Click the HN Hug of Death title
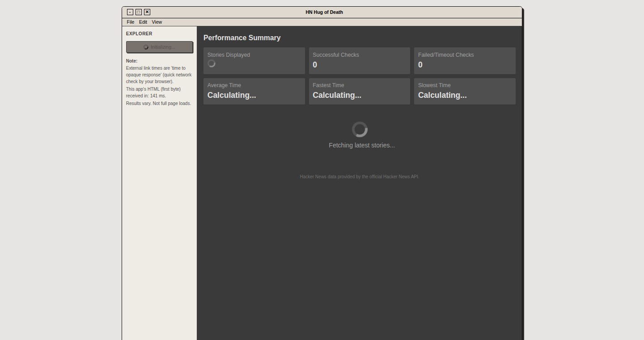This screenshot has width=644, height=340. click(324, 12)
